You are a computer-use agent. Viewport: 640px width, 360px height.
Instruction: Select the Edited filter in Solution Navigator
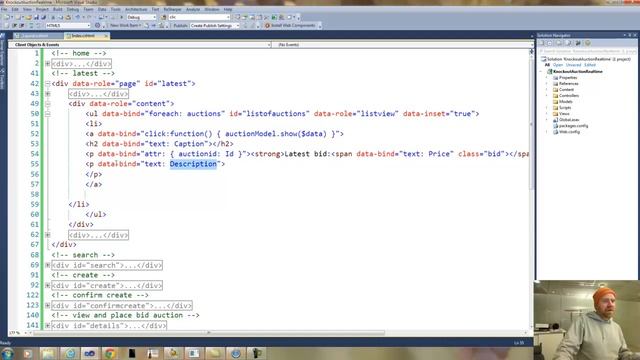(590, 65)
